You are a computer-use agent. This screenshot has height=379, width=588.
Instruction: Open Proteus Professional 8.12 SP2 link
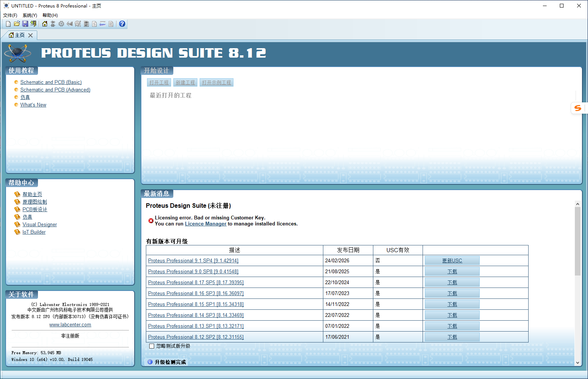(196, 337)
